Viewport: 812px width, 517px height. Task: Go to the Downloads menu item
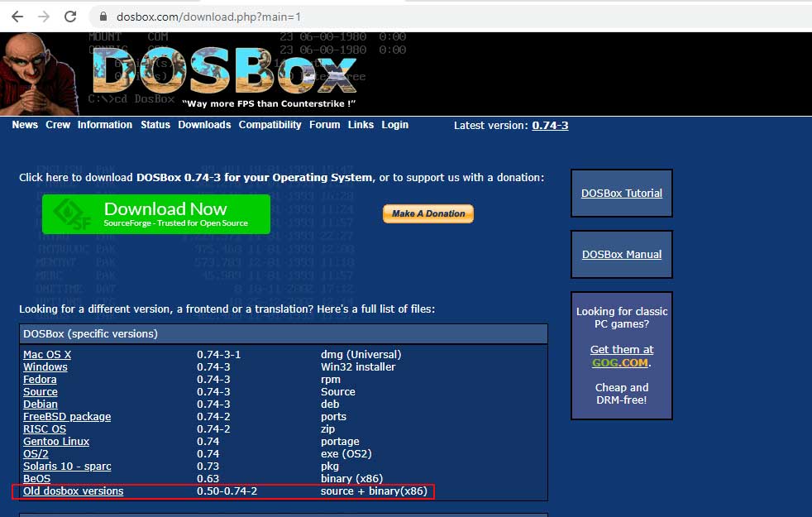[x=204, y=125]
